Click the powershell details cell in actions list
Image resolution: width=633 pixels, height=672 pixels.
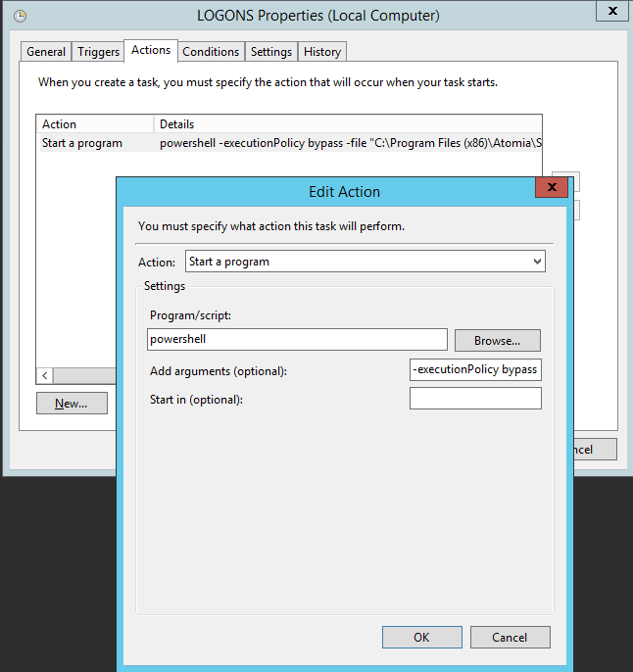point(350,143)
